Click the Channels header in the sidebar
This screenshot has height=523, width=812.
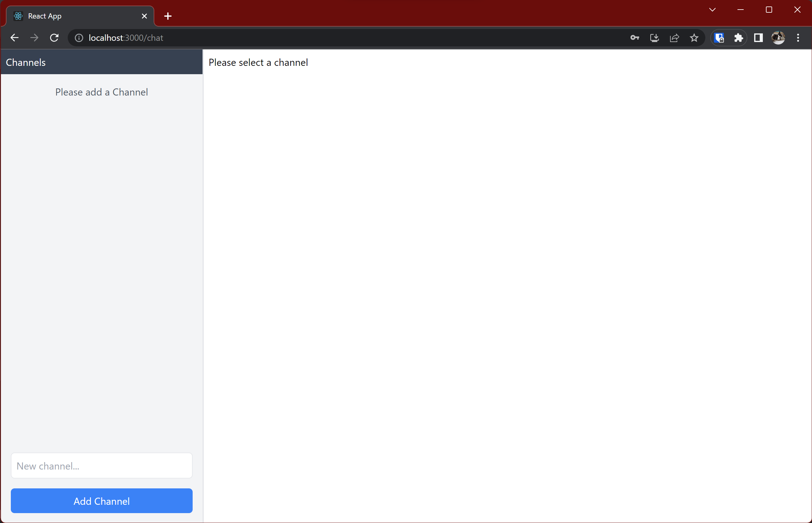coord(25,62)
